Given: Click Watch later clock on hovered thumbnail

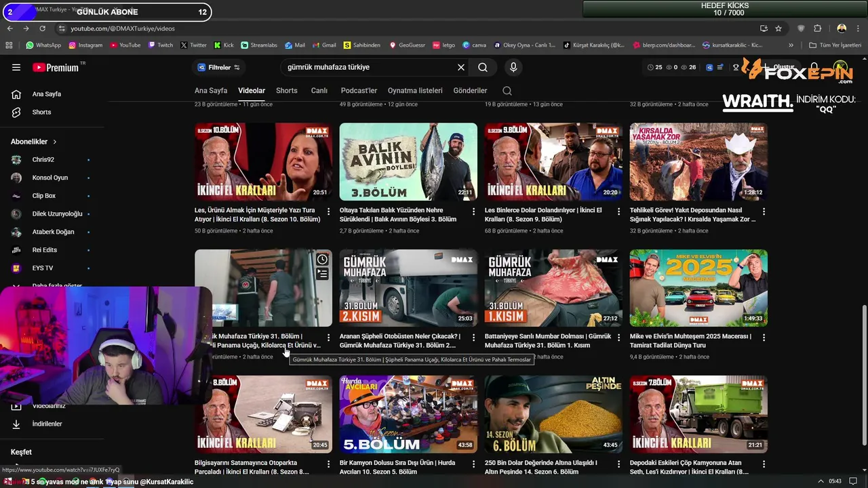Looking at the screenshot, I should coord(322,260).
